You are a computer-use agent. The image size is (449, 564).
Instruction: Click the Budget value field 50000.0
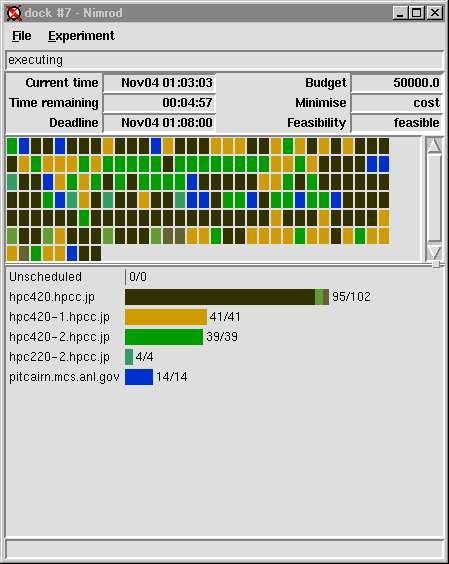(x=397, y=83)
